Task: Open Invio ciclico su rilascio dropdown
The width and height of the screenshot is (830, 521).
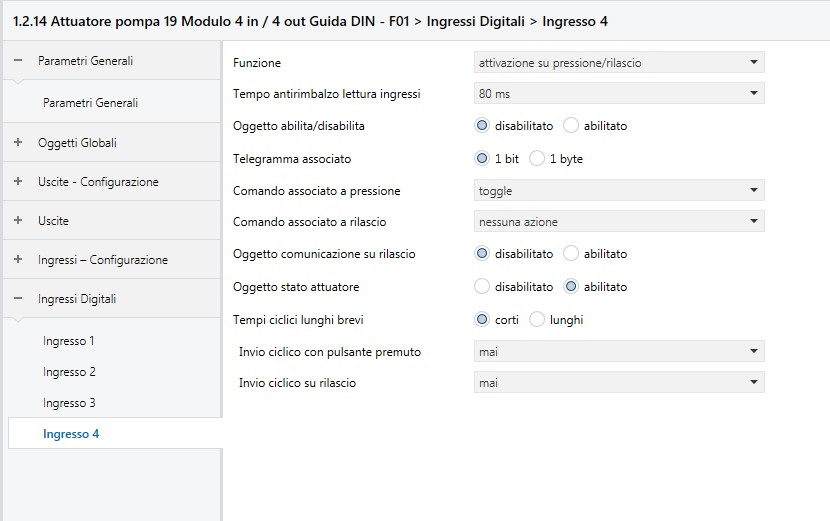Action: pos(619,383)
